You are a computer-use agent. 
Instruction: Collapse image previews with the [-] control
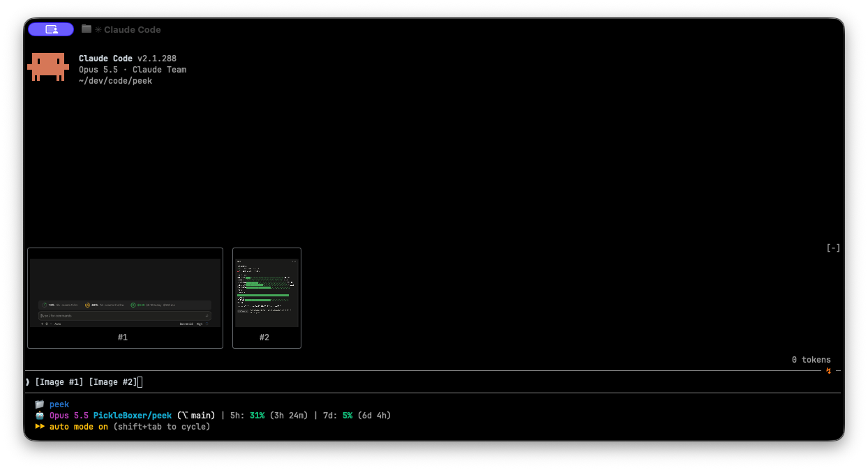(833, 248)
